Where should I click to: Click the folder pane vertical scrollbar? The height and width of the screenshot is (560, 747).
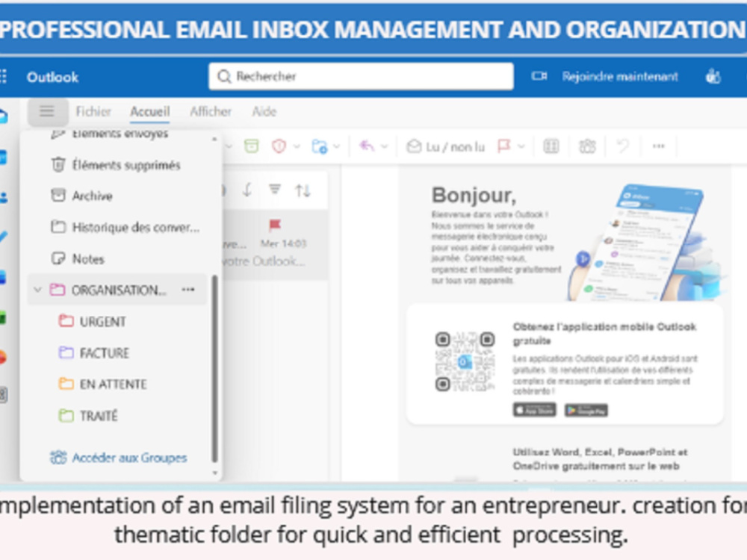tap(214, 369)
